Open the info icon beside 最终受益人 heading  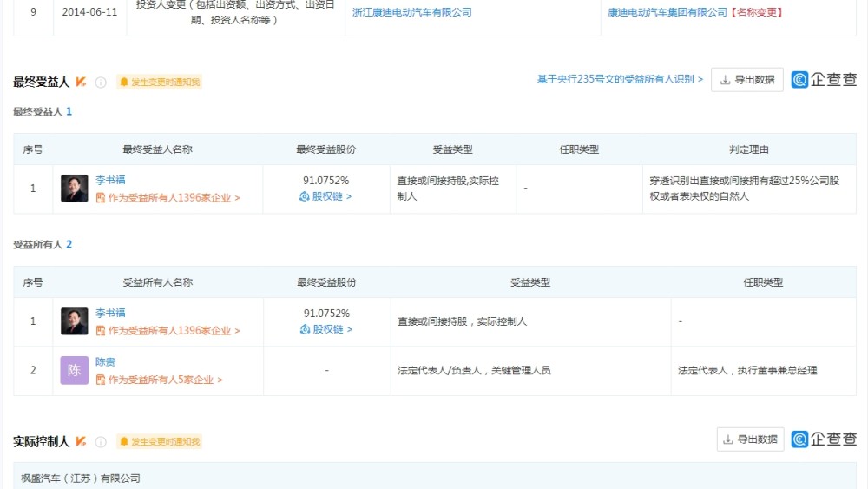click(x=101, y=83)
